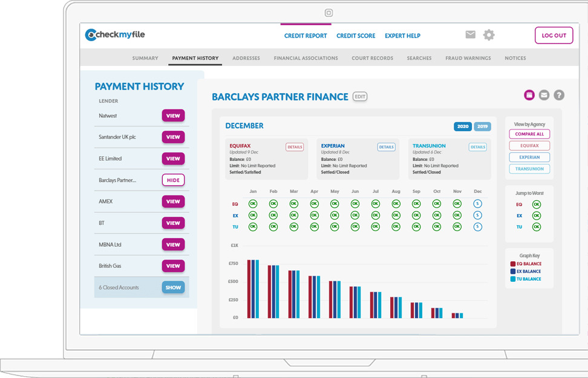The width and height of the screenshot is (588, 378).
Task: Open the help question mark icon
Action: click(x=559, y=95)
